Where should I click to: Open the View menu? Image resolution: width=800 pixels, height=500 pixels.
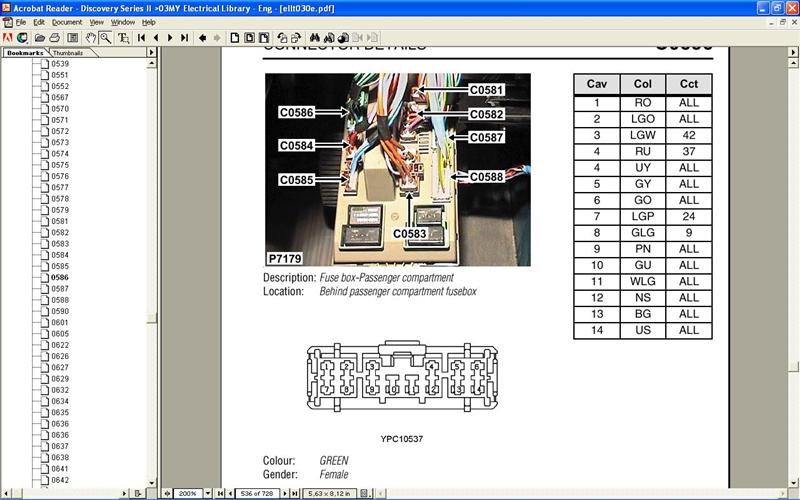coord(96,22)
